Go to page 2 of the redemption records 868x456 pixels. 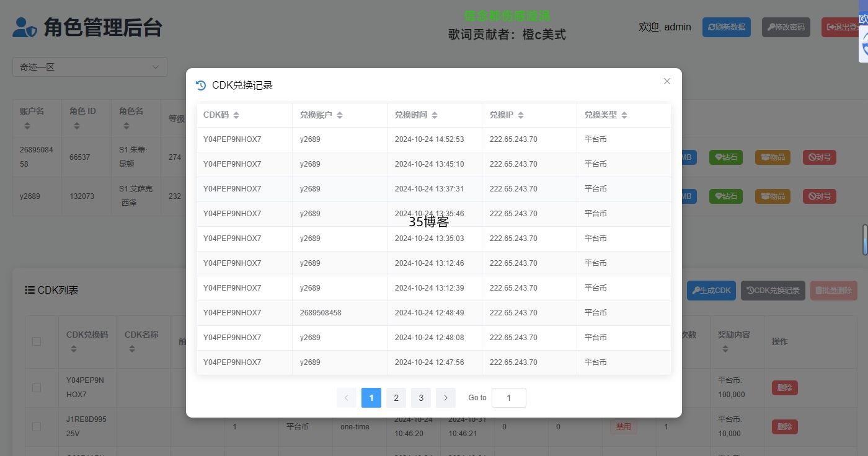pos(396,398)
